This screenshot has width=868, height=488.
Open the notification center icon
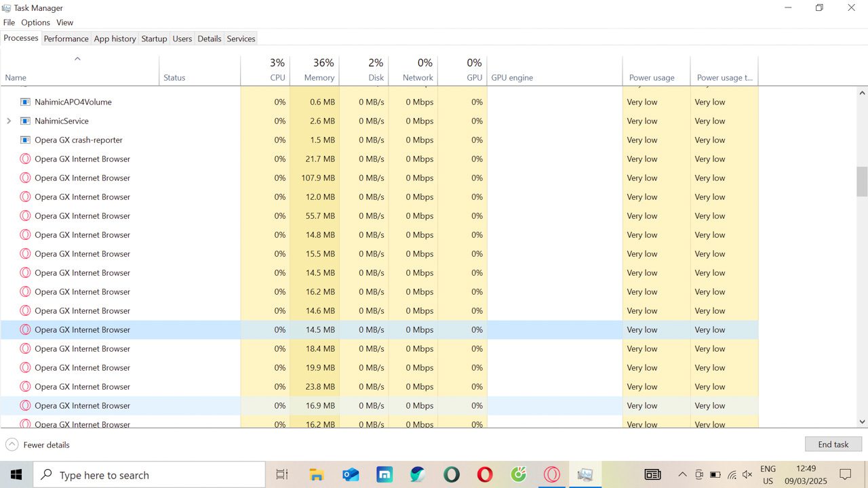click(846, 474)
